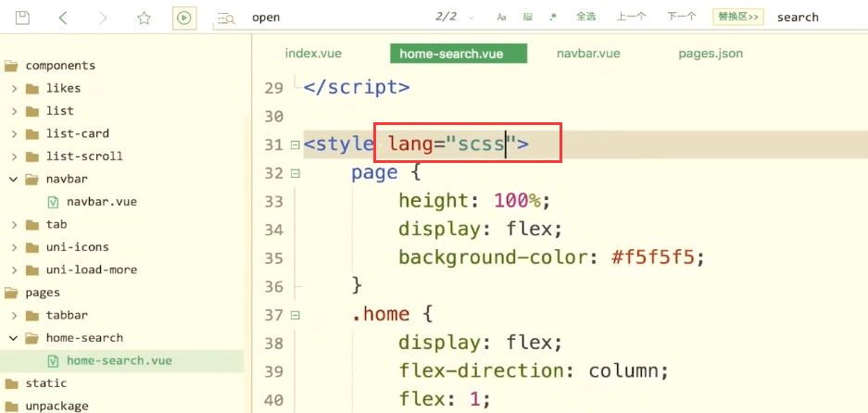868x413 pixels.
Task: Fold the page rule at line 32
Action: click(296, 174)
